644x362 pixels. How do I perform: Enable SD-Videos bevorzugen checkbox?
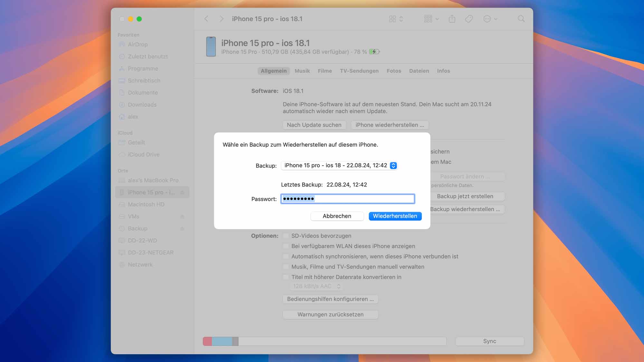pos(286,236)
